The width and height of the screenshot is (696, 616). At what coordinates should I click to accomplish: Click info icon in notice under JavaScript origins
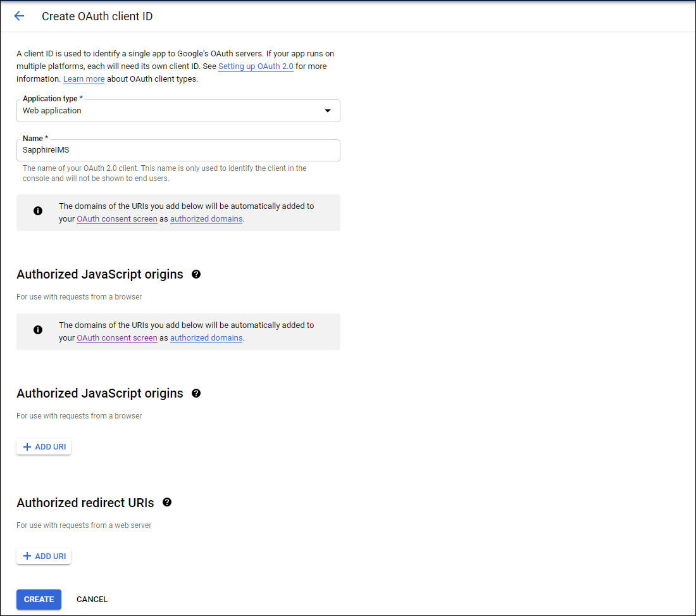tap(38, 330)
